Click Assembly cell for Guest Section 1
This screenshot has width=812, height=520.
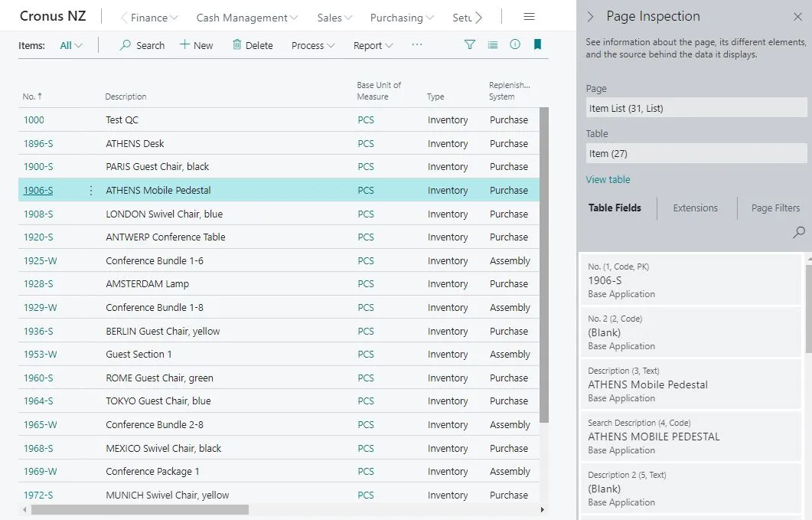[x=510, y=354]
